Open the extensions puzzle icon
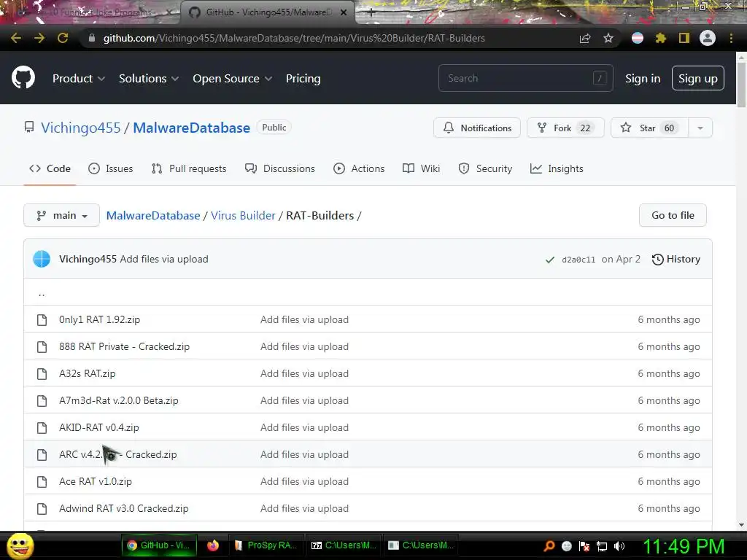This screenshot has width=747, height=560. (661, 38)
